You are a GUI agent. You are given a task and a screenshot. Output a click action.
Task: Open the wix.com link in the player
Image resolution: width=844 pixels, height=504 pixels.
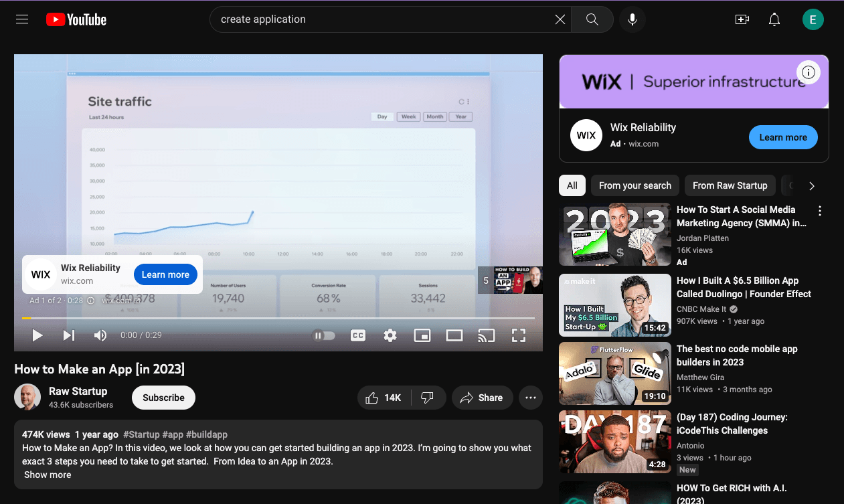(120, 301)
